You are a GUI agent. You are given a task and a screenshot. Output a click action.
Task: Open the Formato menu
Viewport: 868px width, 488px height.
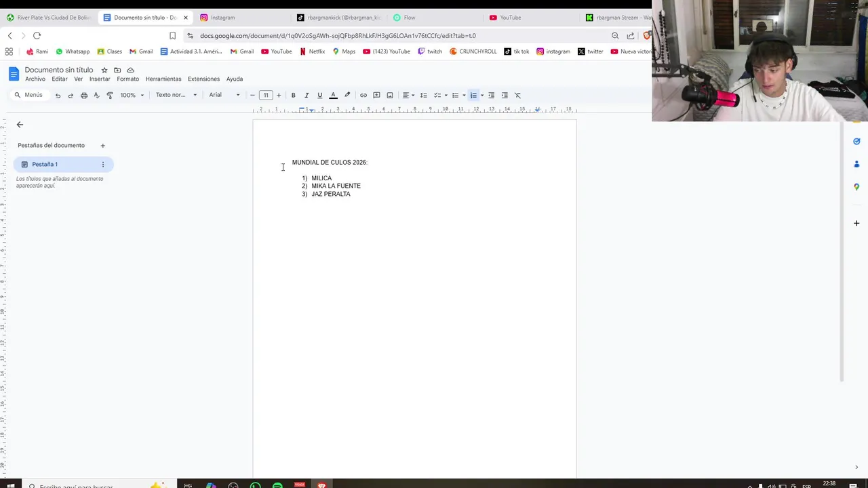point(127,79)
